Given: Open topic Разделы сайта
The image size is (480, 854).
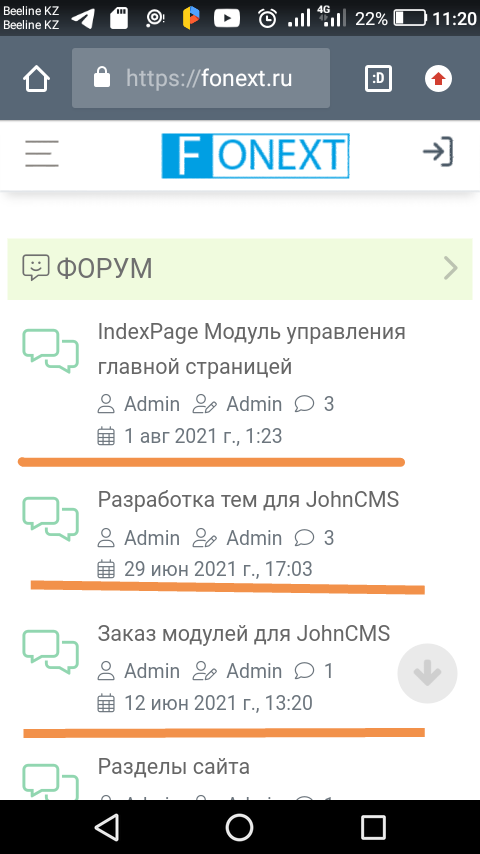Looking at the screenshot, I should click(x=174, y=767).
